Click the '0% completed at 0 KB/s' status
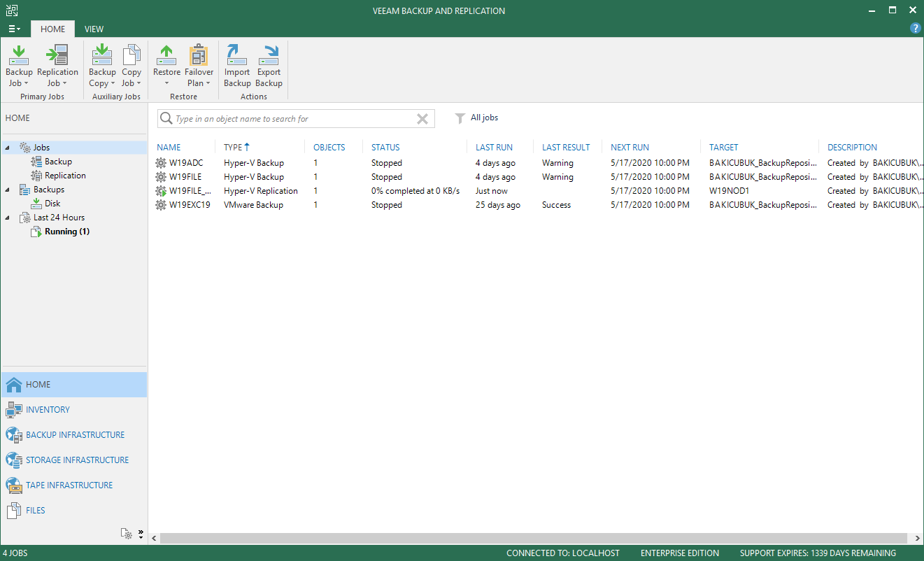 [415, 191]
